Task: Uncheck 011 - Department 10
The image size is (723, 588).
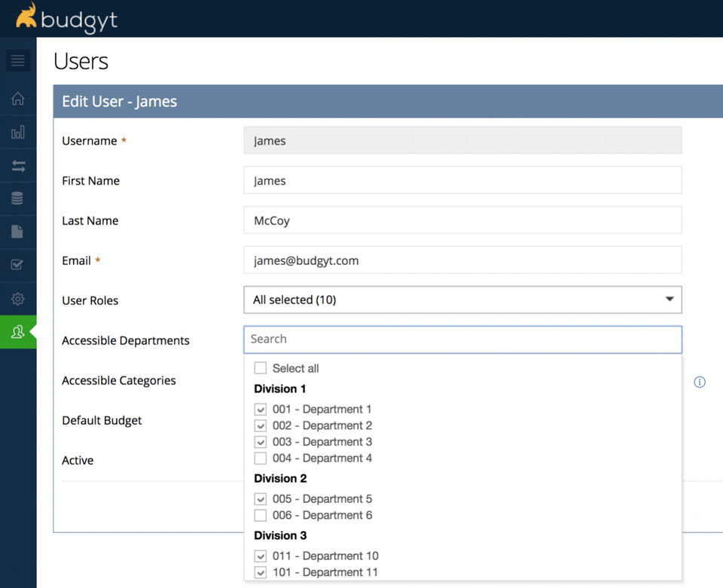Action: [261, 556]
